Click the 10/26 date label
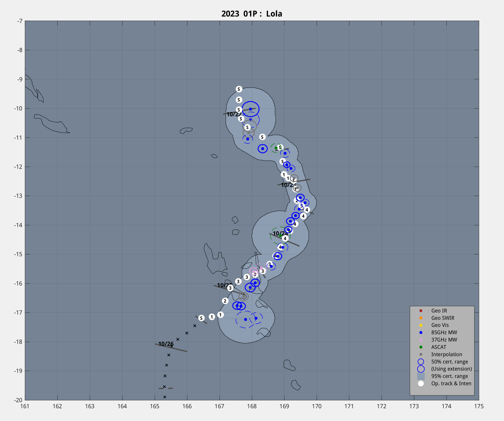This screenshot has width=504, height=421. pyautogui.click(x=166, y=344)
